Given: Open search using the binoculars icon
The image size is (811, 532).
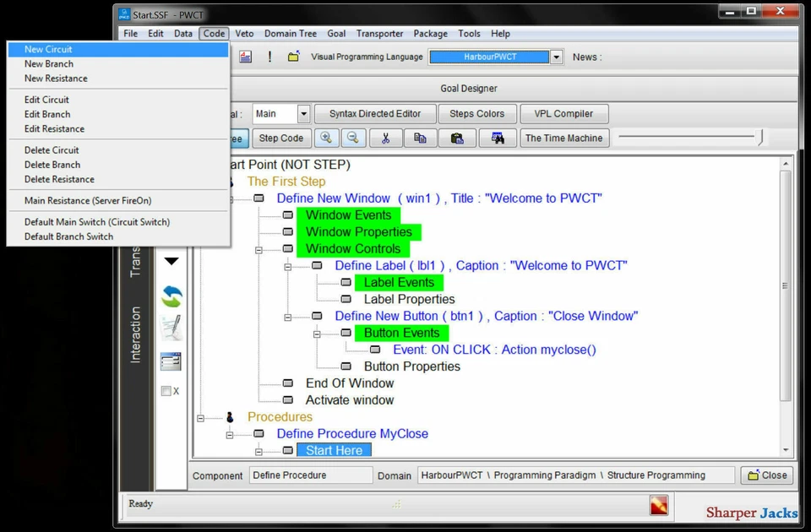Looking at the screenshot, I should (497, 138).
